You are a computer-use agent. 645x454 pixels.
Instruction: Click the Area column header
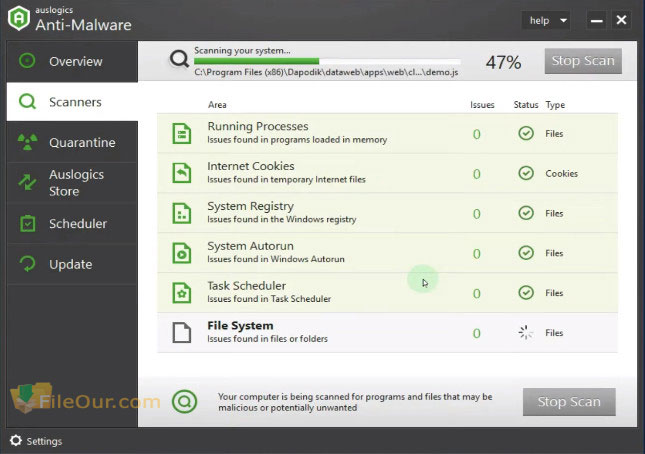[x=217, y=105]
